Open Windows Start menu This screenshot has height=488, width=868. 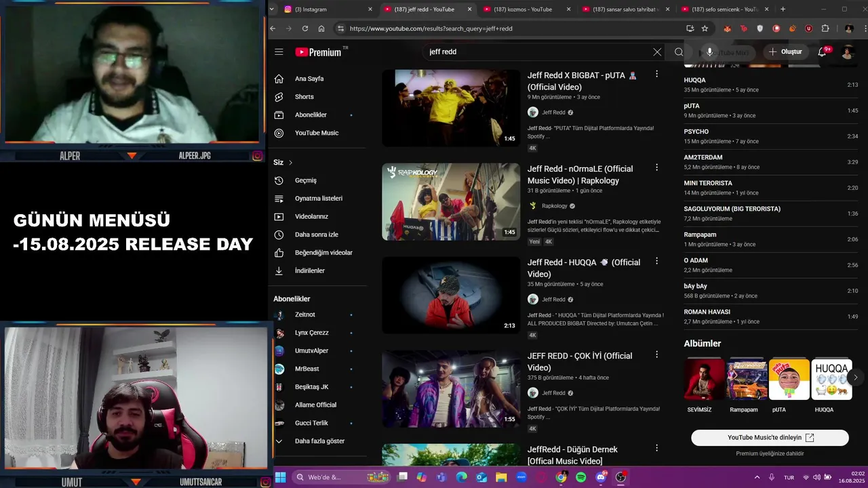(x=280, y=477)
